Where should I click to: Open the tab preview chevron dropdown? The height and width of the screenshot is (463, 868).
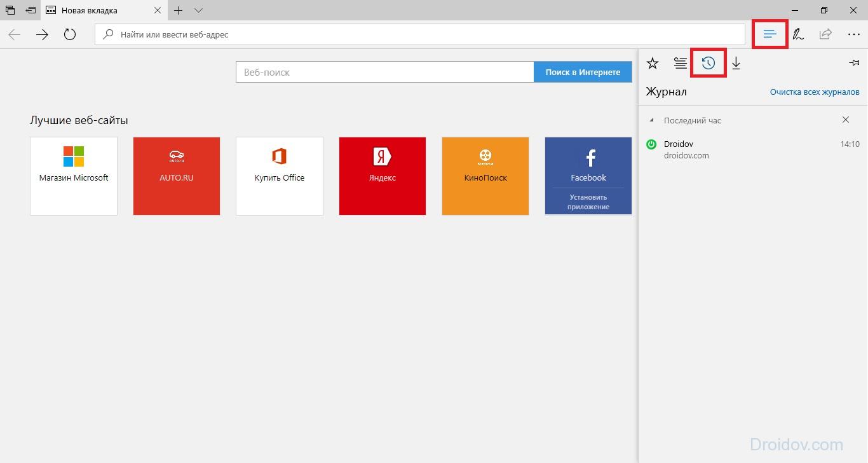pos(198,10)
